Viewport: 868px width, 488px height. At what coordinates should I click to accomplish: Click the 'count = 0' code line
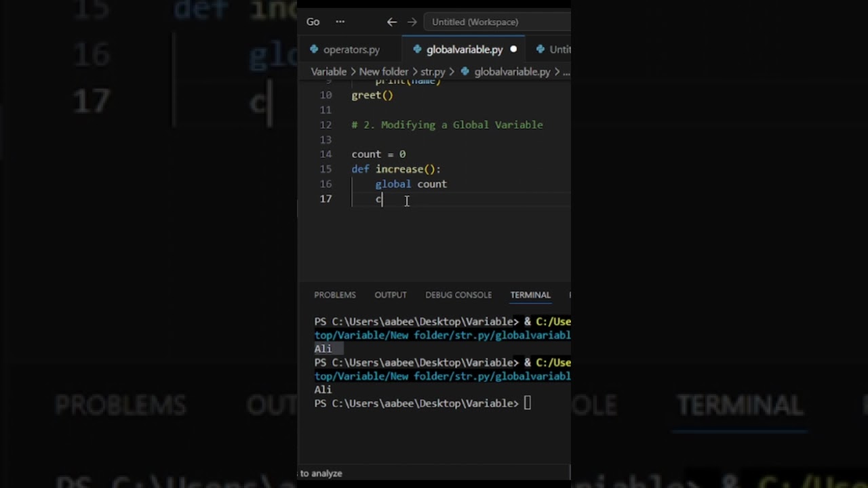(378, 154)
